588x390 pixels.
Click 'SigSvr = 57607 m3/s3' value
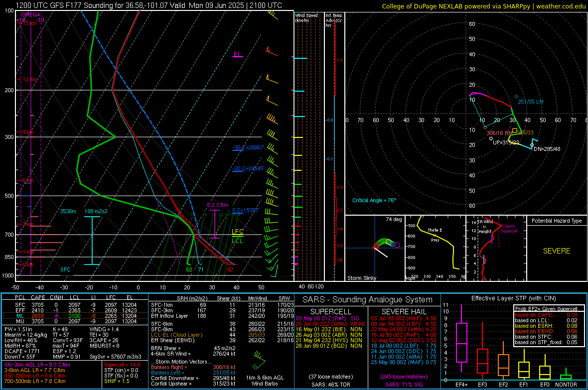(116, 357)
